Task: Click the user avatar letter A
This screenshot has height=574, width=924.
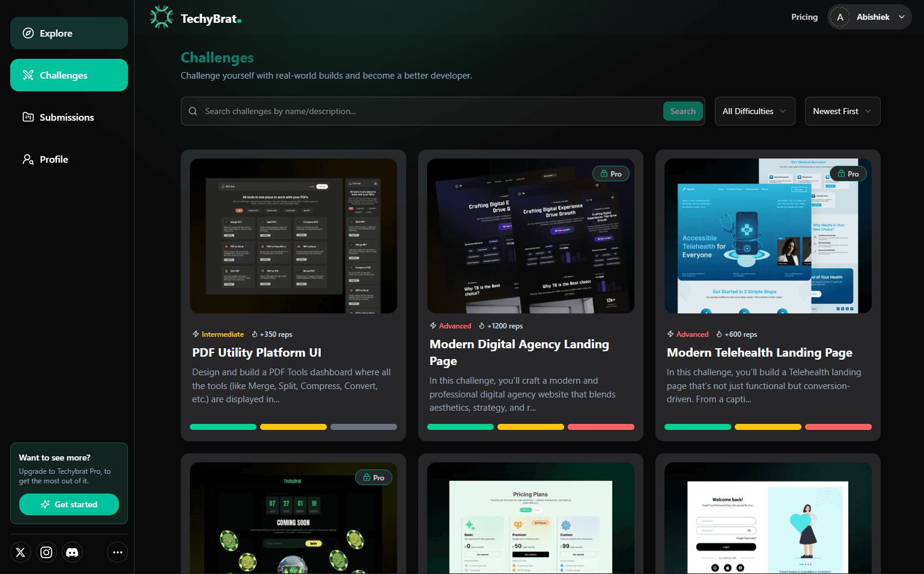Action: point(840,17)
